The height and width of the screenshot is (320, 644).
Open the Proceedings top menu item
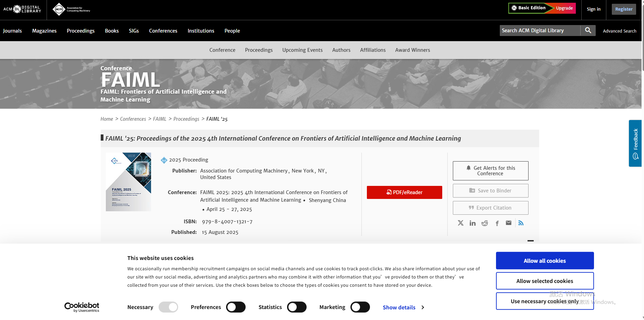pyautogui.click(x=80, y=31)
